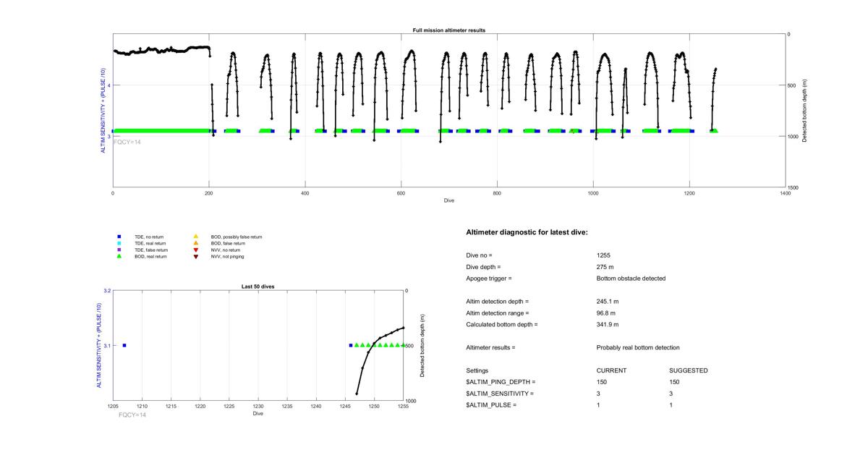Click the dark red triangle legend marker for NVV, not pinging
The image size is (868, 450).
click(x=195, y=256)
